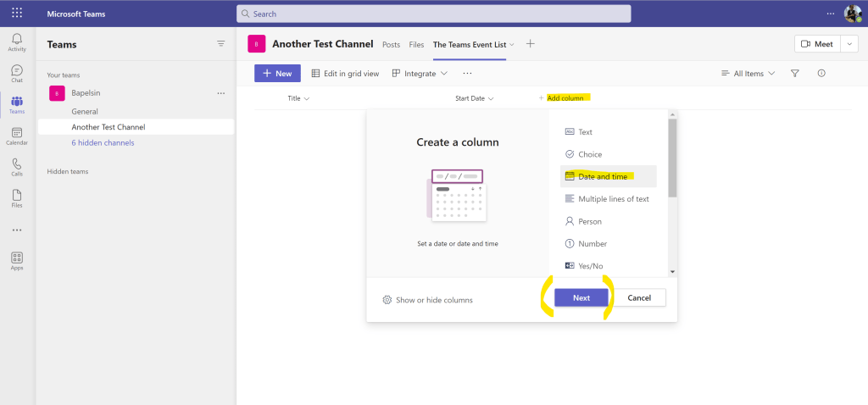Open the Integrate dropdown menu
The image size is (868, 405).
(x=420, y=74)
